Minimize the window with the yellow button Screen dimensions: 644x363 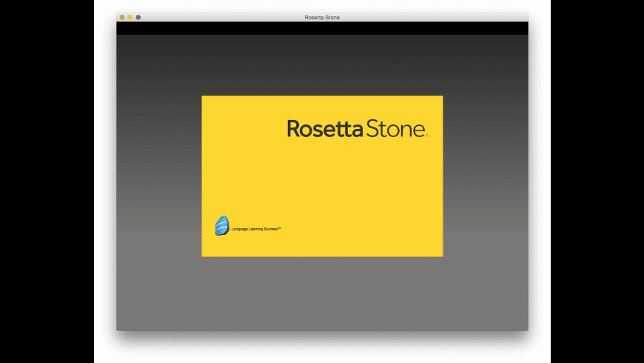130,17
